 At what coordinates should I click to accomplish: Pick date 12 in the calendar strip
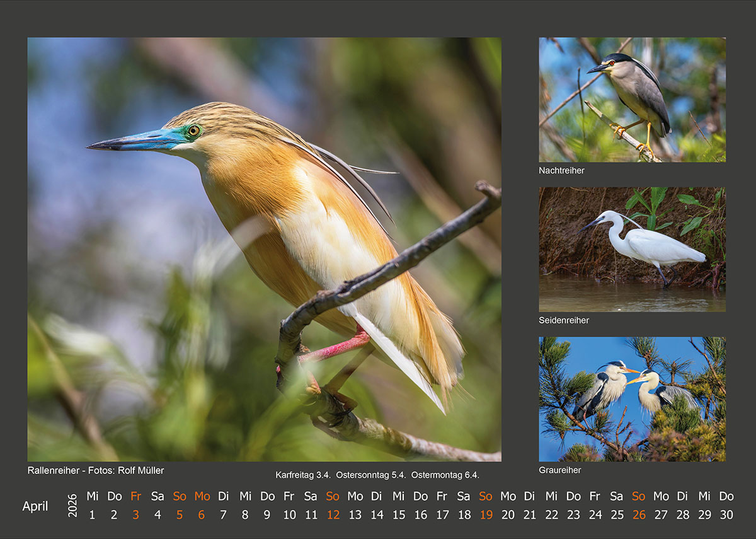click(x=333, y=514)
